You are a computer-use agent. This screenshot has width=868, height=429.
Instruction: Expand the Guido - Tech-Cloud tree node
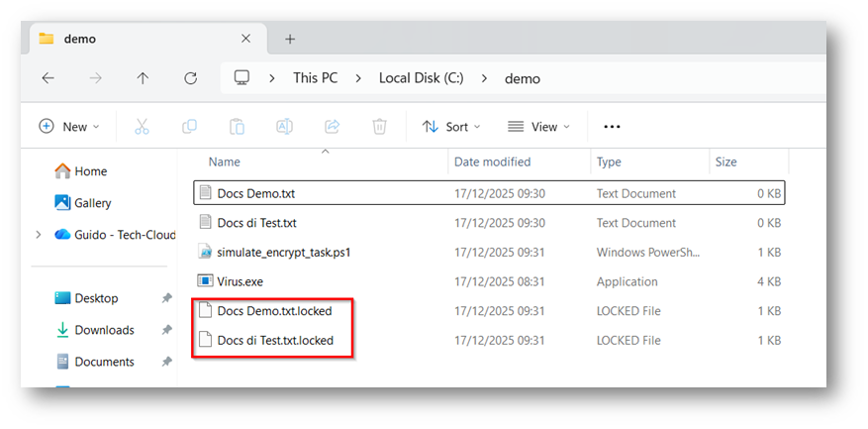tap(39, 235)
